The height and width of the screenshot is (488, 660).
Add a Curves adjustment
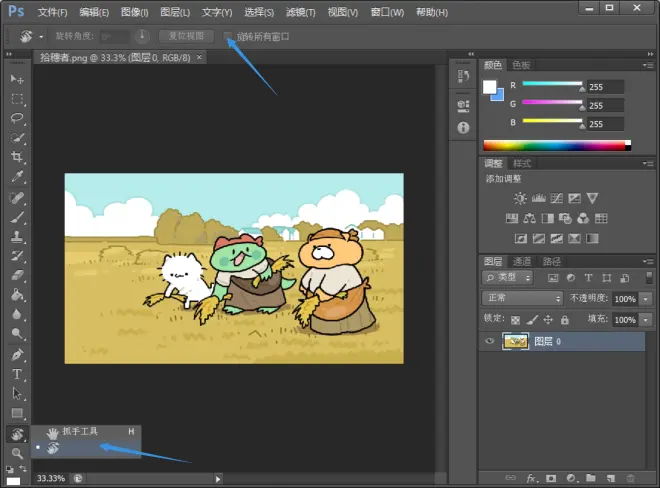(x=556, y=198)
